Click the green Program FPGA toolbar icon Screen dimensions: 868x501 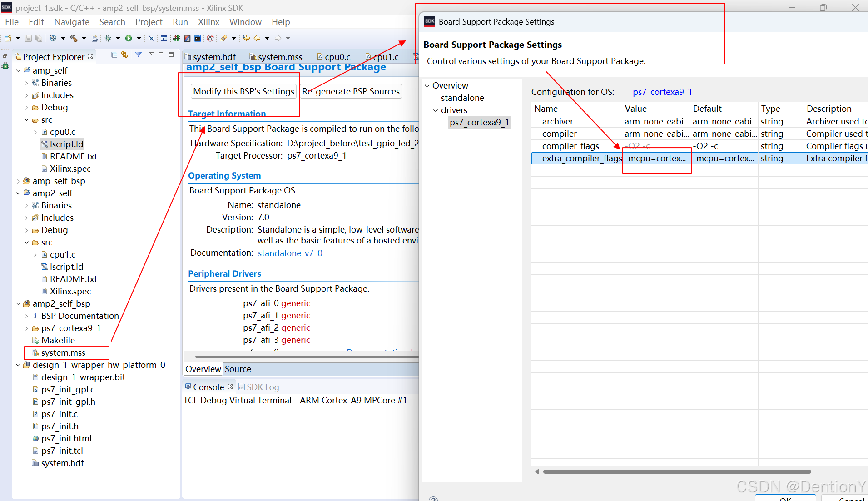tap(176, 38)
